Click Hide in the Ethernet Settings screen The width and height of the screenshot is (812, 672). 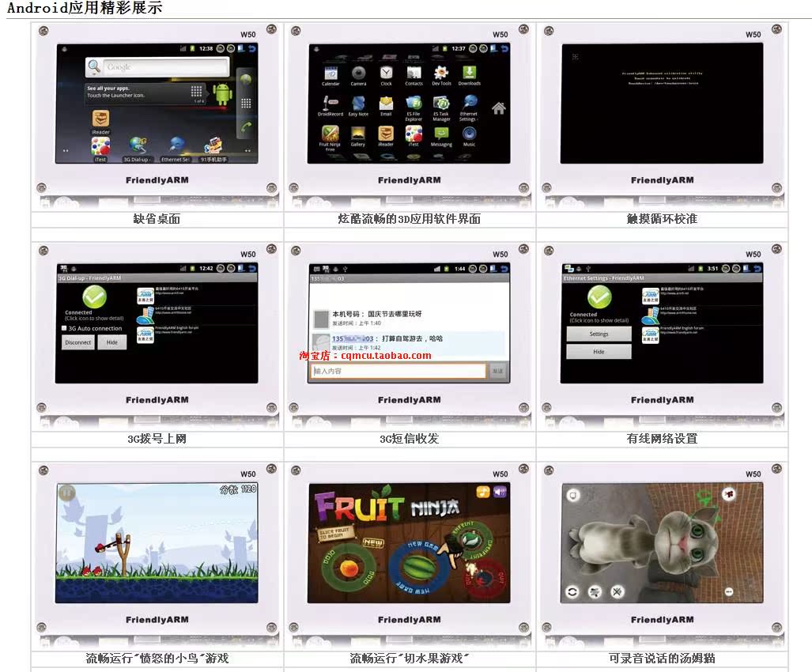point(599,352)
